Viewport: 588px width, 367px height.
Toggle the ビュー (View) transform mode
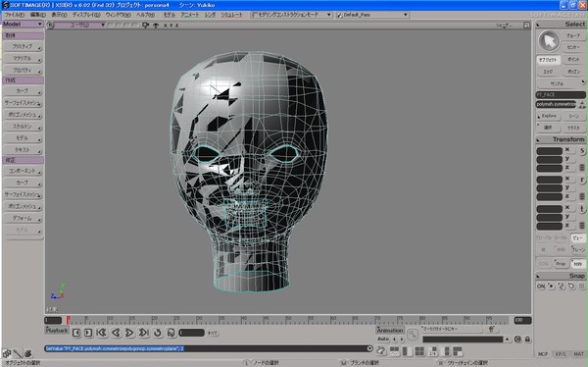[x=578, y=237]
